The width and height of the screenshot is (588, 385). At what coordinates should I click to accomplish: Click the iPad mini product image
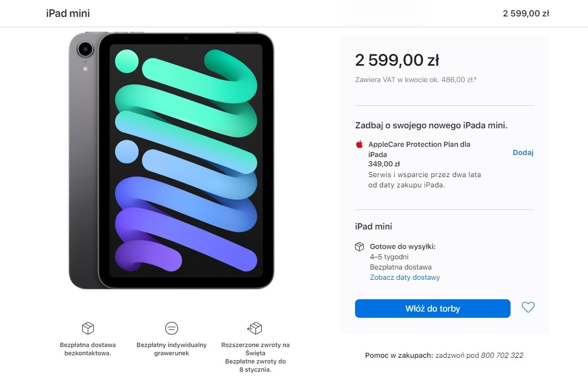tap(171, 161)
